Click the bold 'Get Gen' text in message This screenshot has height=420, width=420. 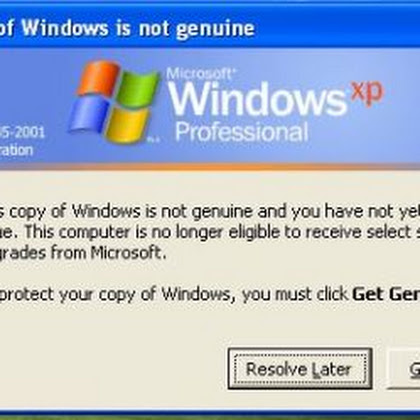tap(386, 294)
